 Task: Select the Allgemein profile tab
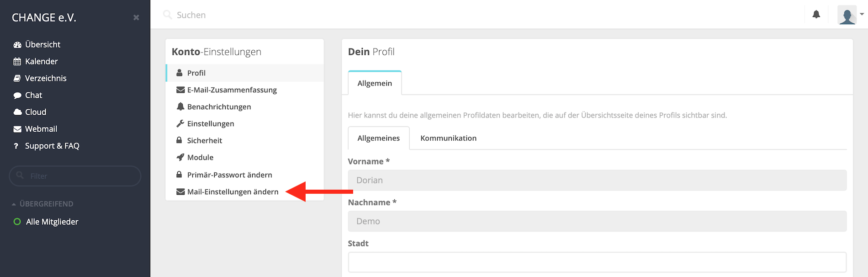pos(375,83)
